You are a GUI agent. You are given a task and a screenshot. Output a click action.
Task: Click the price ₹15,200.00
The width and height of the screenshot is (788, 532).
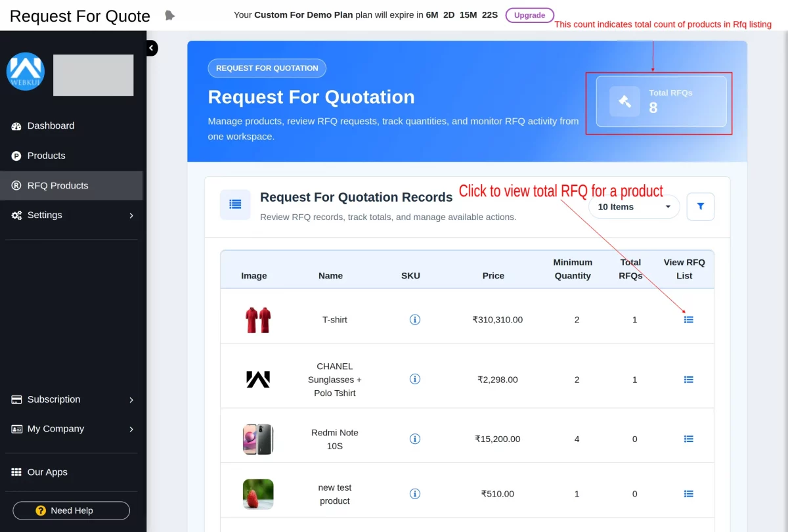click(x=498, y=439)
